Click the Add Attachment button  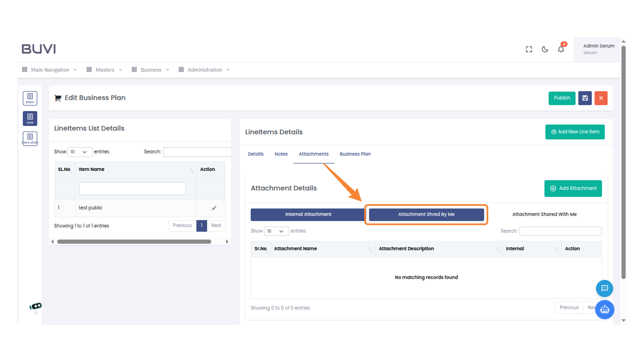573,188
